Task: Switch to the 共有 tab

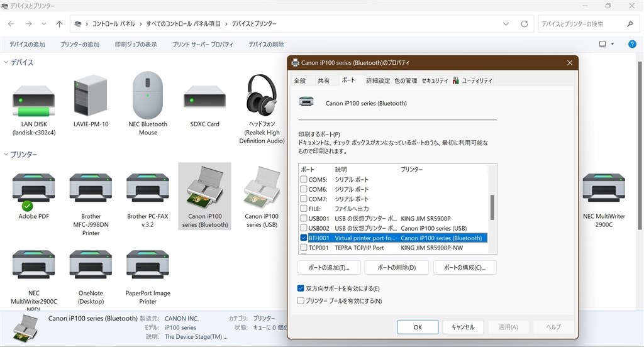Action: [x=324, y=80]
